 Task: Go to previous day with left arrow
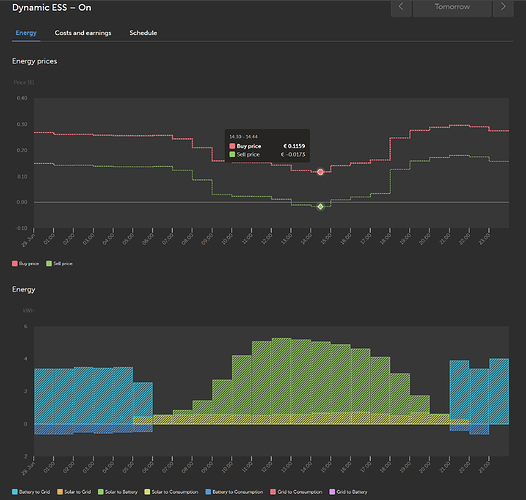[x=401, y=7]
